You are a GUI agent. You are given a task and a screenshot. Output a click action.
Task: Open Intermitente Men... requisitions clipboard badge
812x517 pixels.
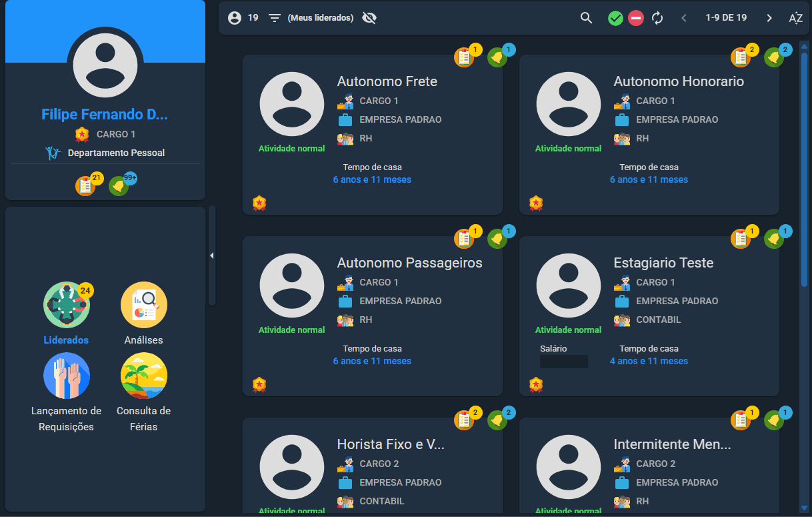pyautogui.click(x=741, y=420)
